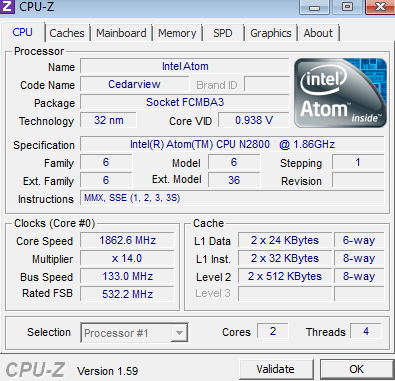Click the Rated FSB value 532.2 MHz
The height and width of the screenshot is (381, 395).
click(x=127, y=294)
